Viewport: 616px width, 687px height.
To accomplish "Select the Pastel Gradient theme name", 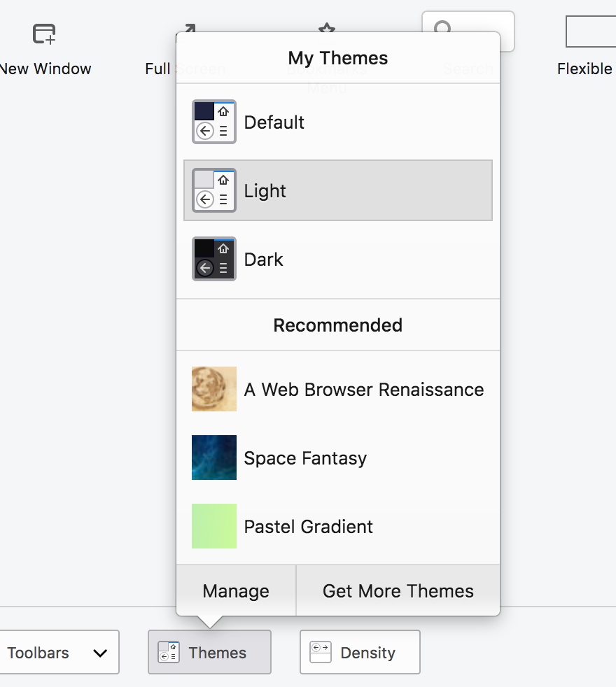I will [309, 527].
